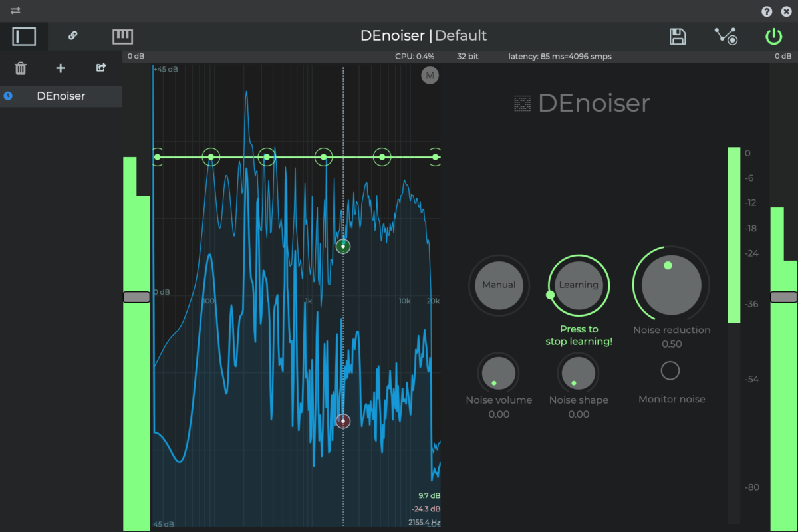Click the Manual mode button
This screenshot has height=532, width=798.
(x=499, y=285)
